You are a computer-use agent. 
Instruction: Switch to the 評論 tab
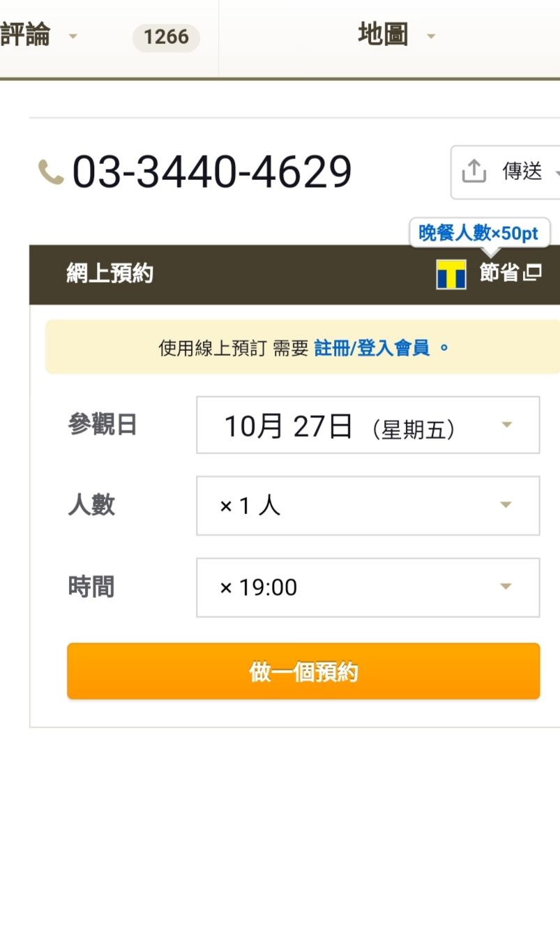(26, 35)
